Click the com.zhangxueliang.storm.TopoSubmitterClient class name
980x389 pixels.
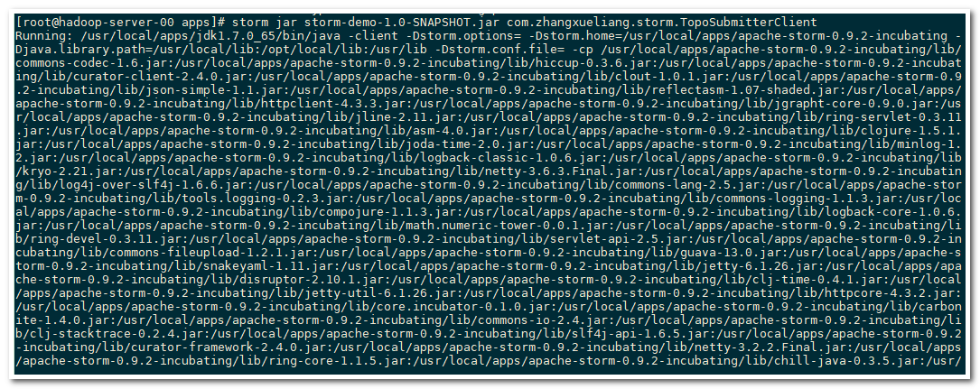coord(661,22)
